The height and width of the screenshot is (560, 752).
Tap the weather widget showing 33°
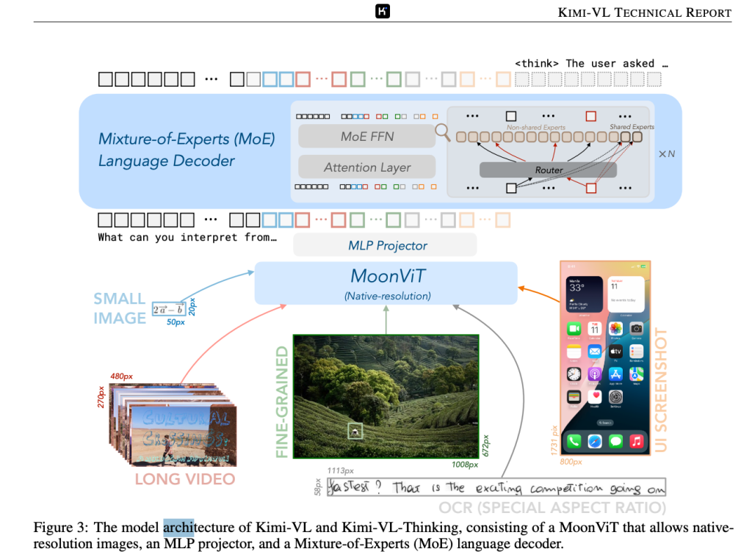[584, 294]
